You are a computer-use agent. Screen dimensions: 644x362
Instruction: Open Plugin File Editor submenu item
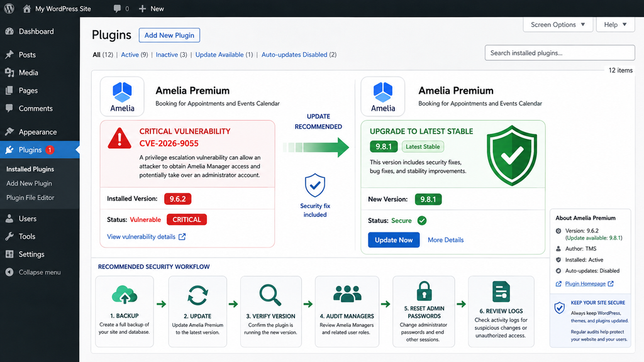[30, 197]
